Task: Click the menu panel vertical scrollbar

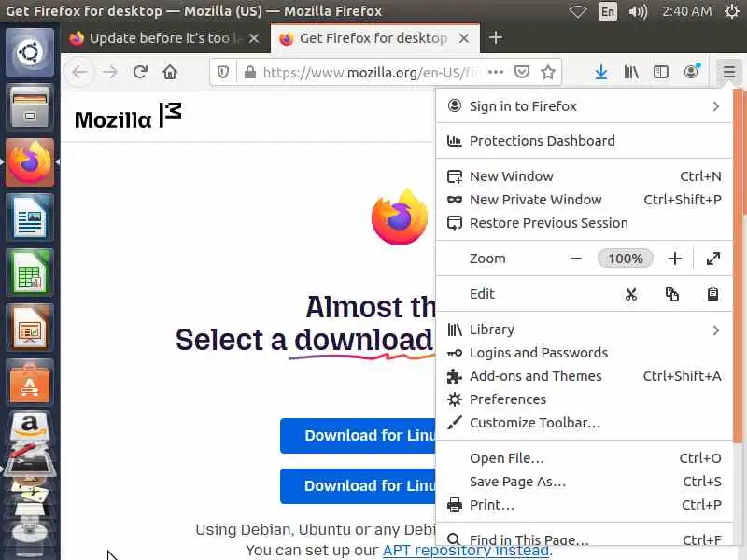Action: [737, 267]
